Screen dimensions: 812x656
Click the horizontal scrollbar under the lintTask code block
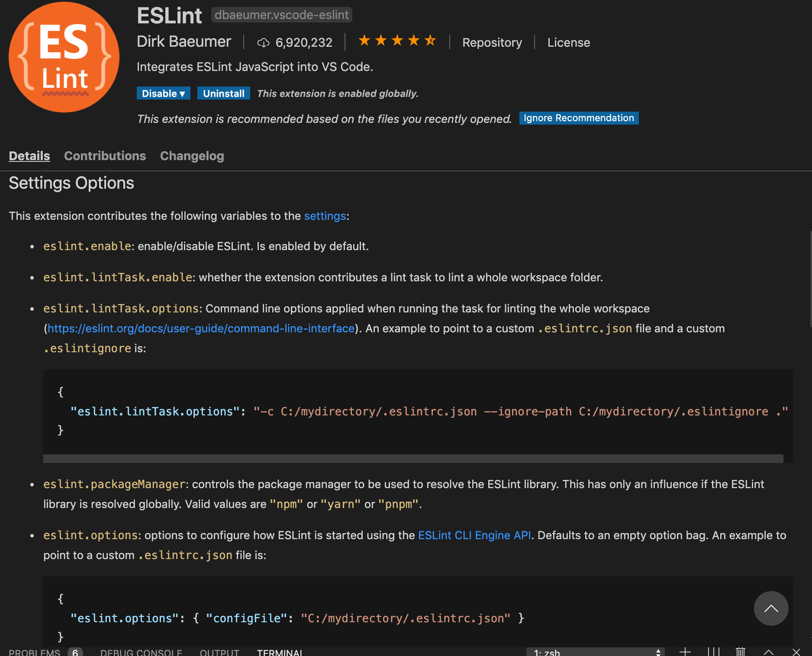pyautogui.click(x=413, y=459)
